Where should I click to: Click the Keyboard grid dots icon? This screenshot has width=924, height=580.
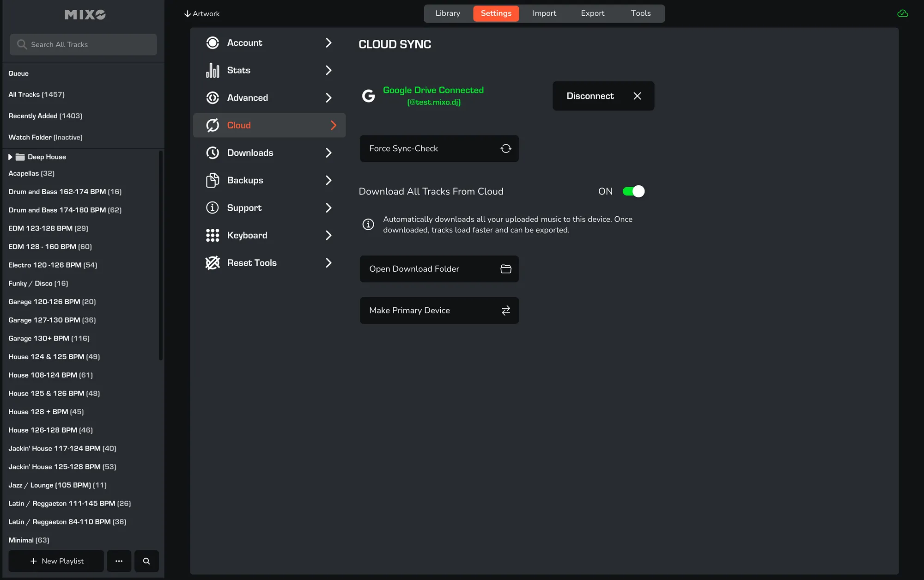213,235
